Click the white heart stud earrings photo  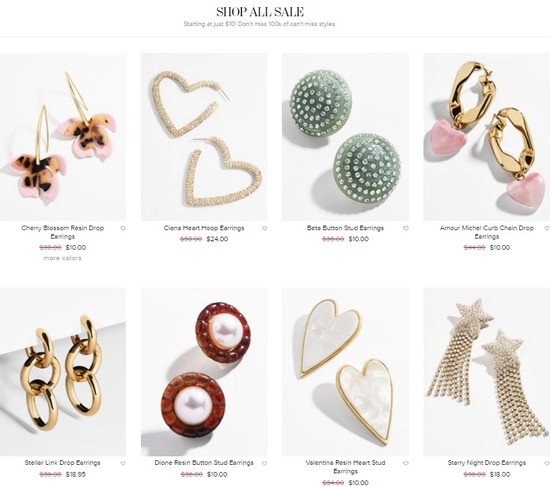point(346,372)
